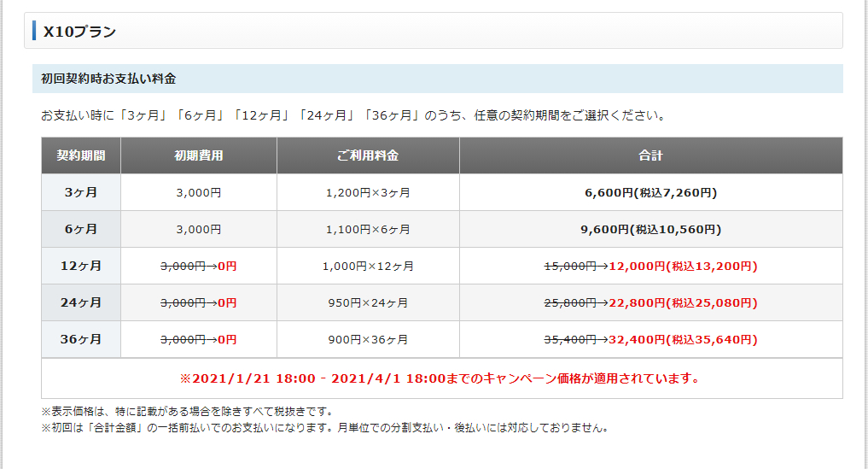Click the 合計 column header
868x469 pixels.
[x=650, y=155]
